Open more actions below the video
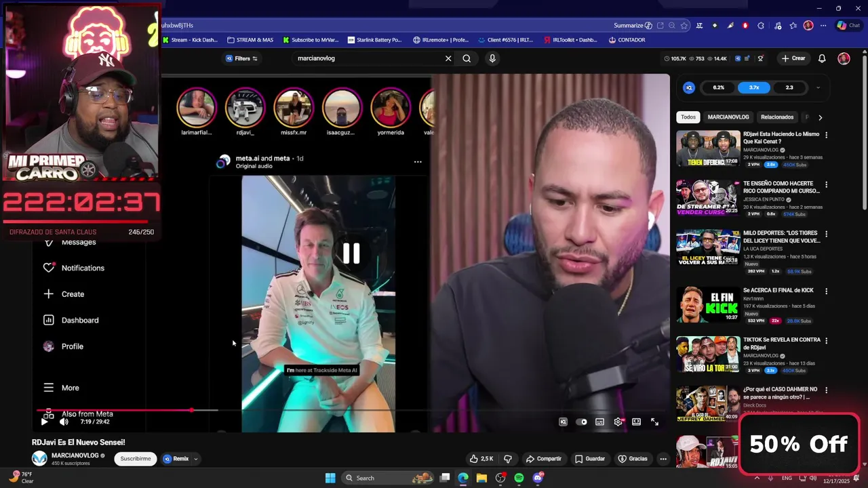Viewport: 868px width, 488px height. click(x=663, y=459)
